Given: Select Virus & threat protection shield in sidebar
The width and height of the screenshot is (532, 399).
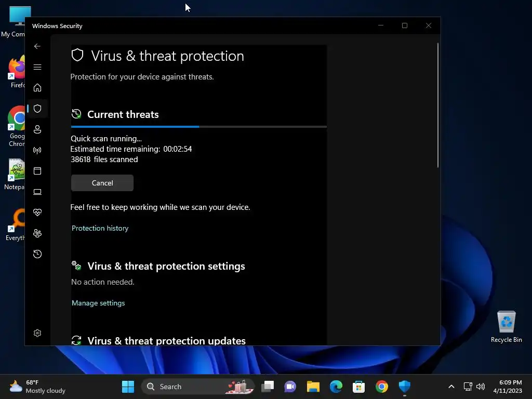Looking at the screenshot, I should (37, 109).
